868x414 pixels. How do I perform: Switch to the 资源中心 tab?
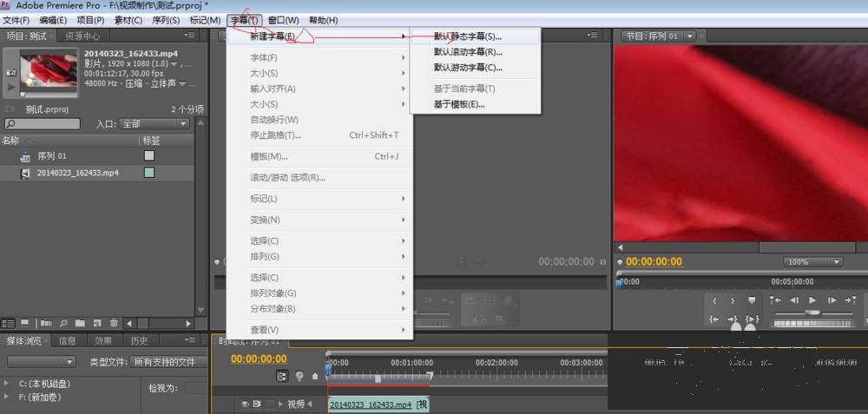pos(82,36)
